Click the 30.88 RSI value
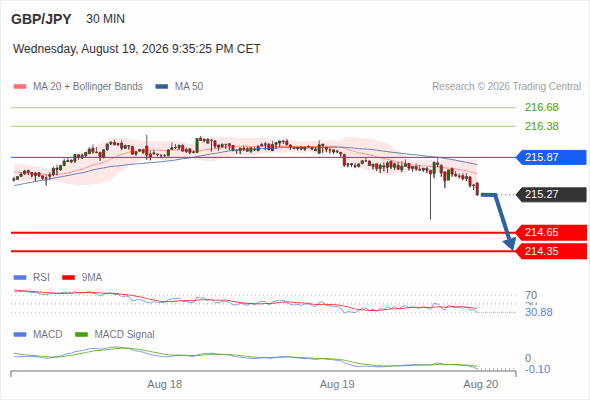Viewport: 590px width, 400px height. 539,312
